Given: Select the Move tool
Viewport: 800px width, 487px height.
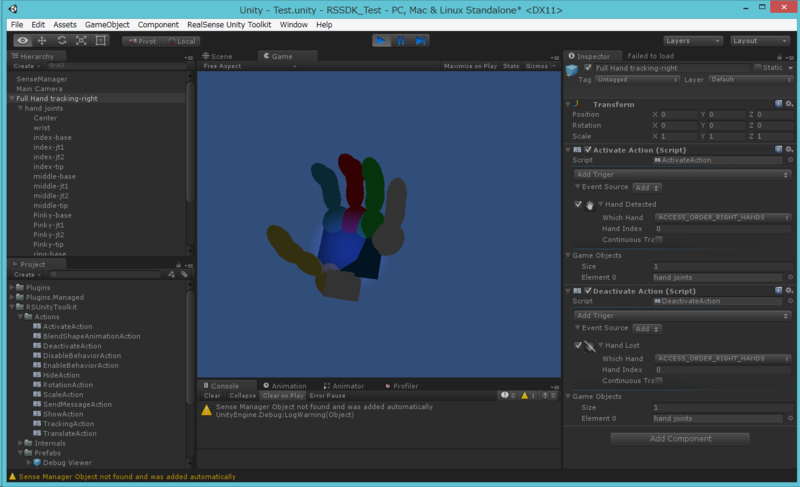Looking at the screenshot, I should point(42,41).
